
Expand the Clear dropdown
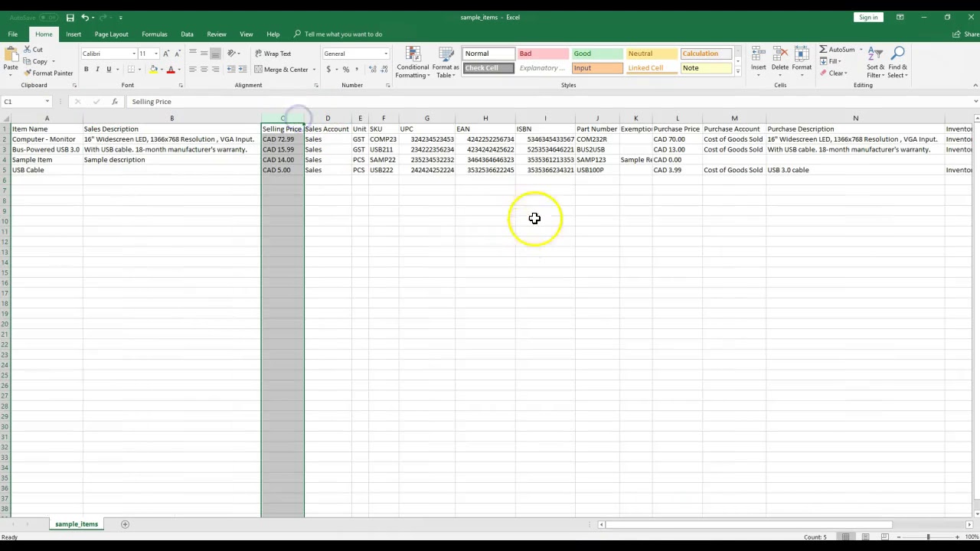pos(845,73)
